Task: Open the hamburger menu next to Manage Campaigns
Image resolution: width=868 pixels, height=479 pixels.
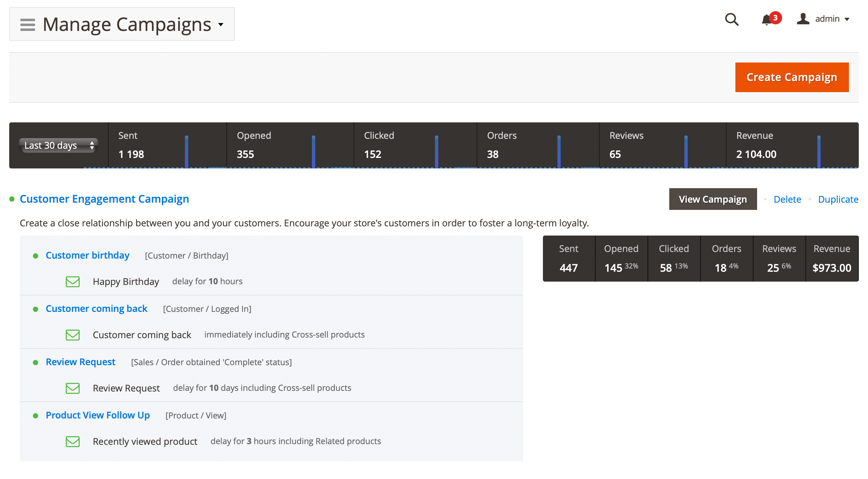Action: (28, 24)
